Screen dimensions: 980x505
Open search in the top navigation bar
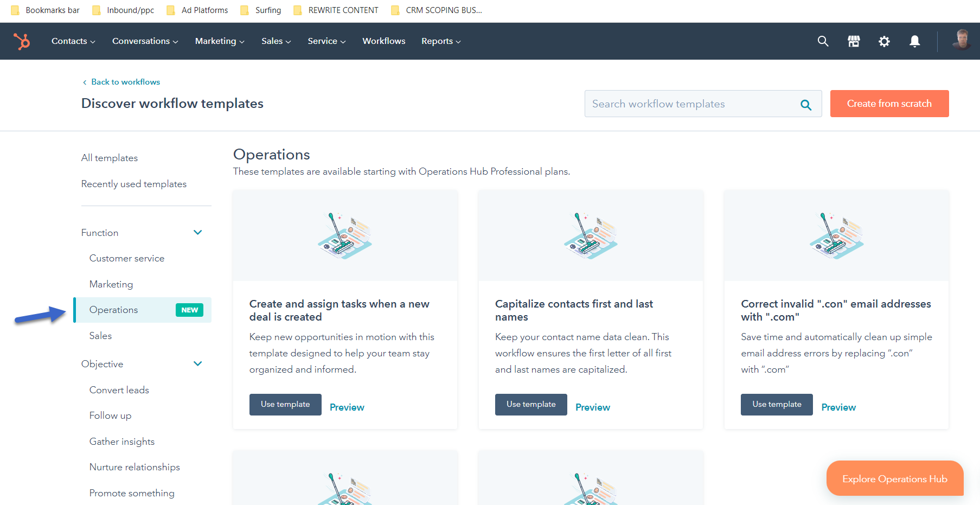823,41
